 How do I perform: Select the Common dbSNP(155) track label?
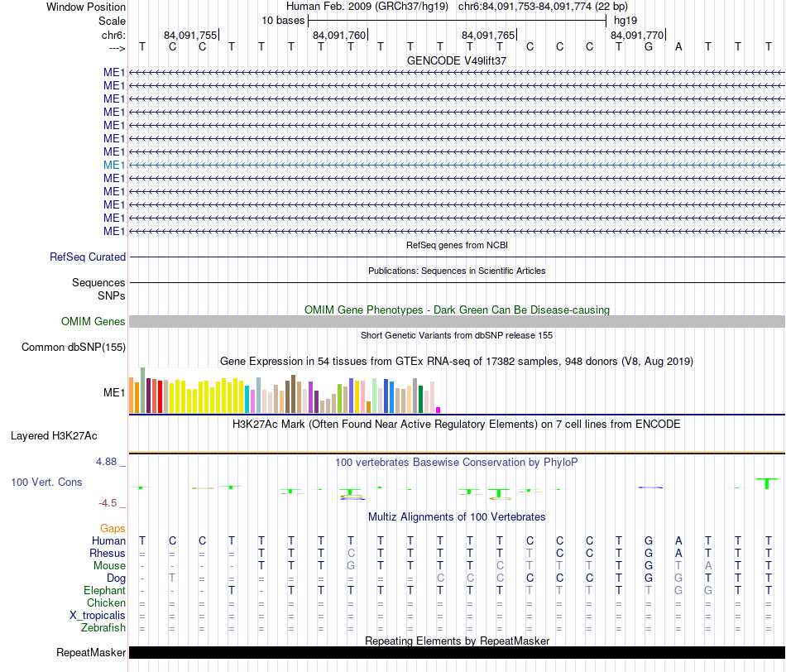(x=73, y=347)
